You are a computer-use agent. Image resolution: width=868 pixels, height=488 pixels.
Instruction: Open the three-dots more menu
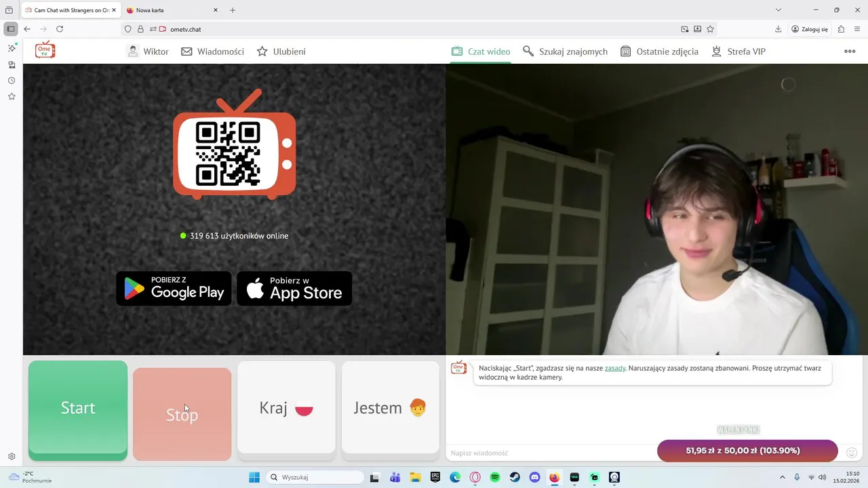pyautogui.click(x=850, y=52)
